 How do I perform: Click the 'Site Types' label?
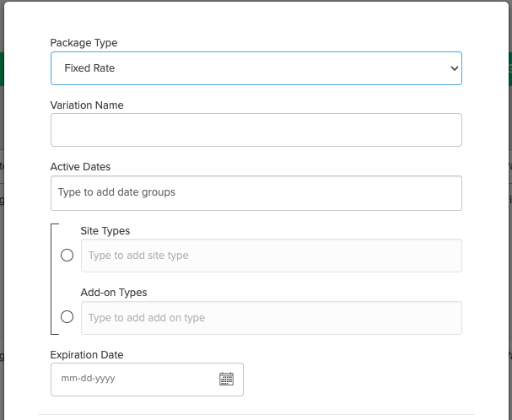coord(105,230)
